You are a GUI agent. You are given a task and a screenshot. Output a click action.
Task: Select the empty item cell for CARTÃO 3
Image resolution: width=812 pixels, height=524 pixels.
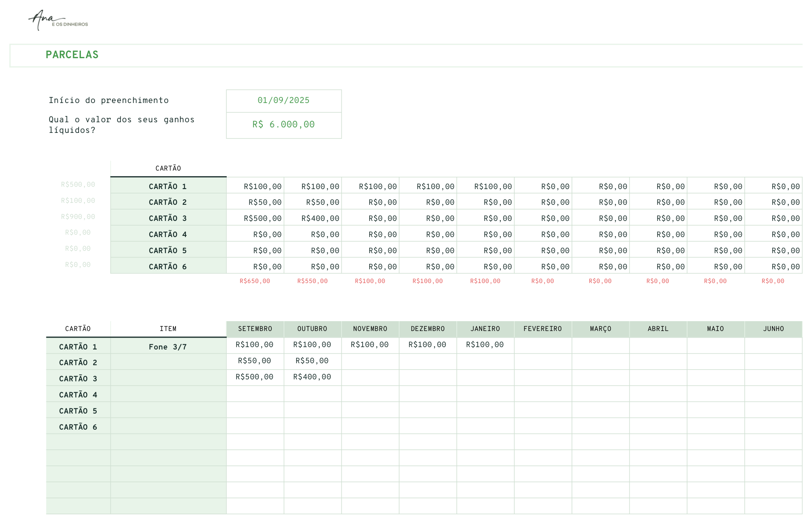[168, 378]
